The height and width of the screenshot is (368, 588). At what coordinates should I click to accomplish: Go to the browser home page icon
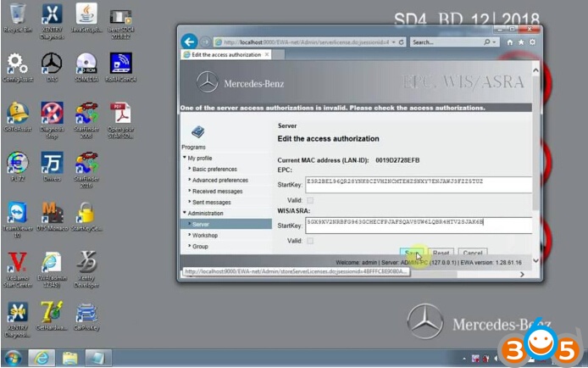point(509,42)
